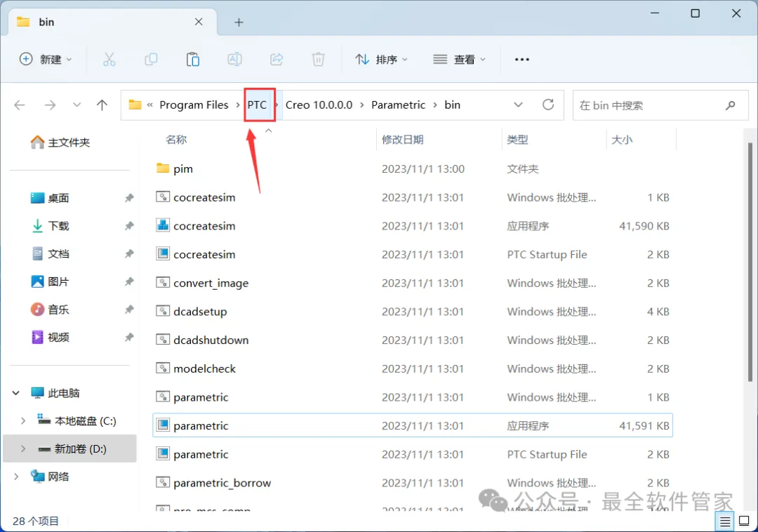Click Parametric in the address path

[399, 105]
